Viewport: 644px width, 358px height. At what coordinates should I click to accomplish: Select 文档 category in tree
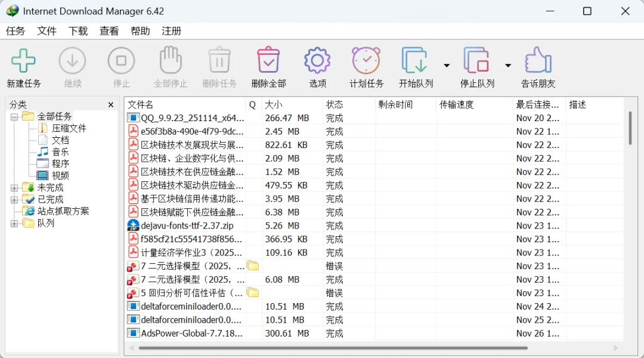coord(60,140)
